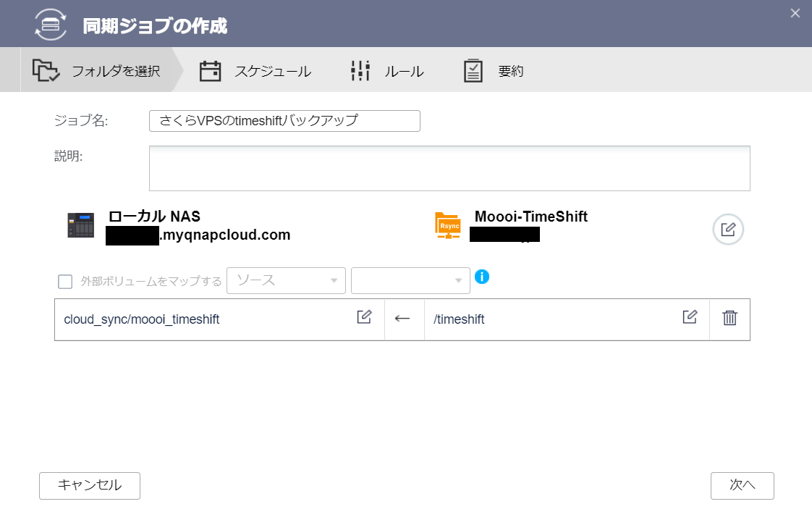Go to the スケジュール step tab

(255, 71)
